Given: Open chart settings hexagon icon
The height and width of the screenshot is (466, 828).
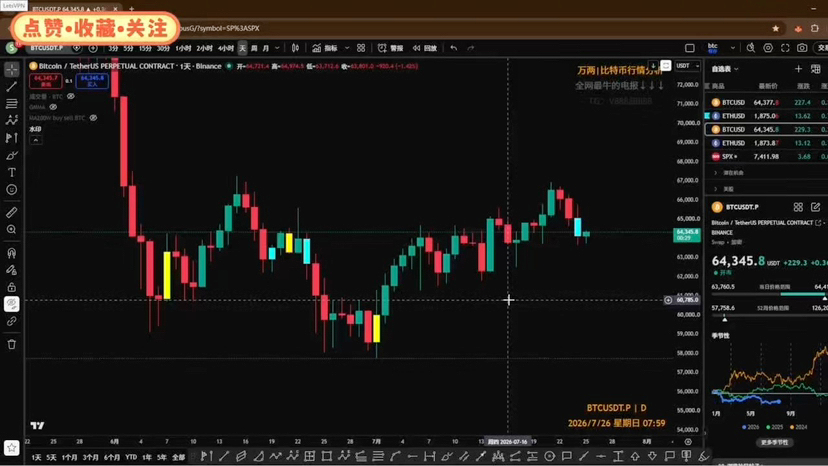Looking at the screenshot, I should [768, 48].
